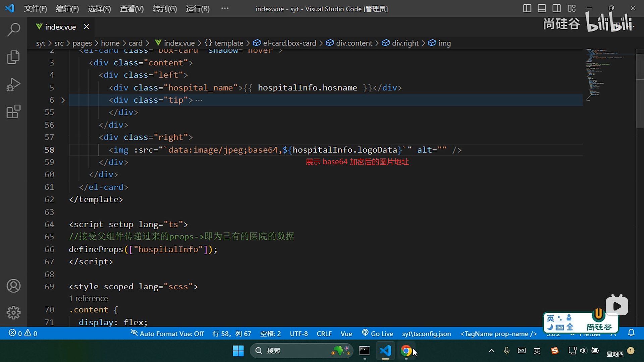Click the 1 reference code lens
644x362 pixels.
89,298
